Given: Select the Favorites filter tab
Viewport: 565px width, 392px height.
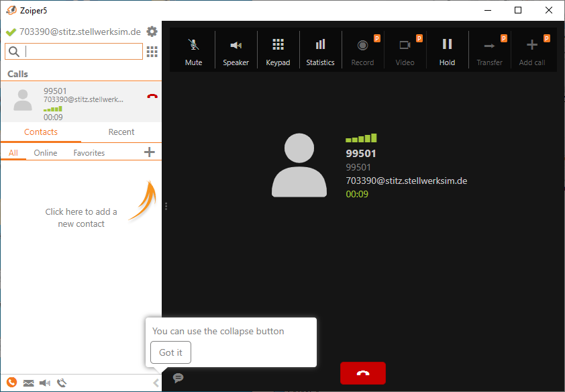Looking at the screenshot, I should 89,153.
